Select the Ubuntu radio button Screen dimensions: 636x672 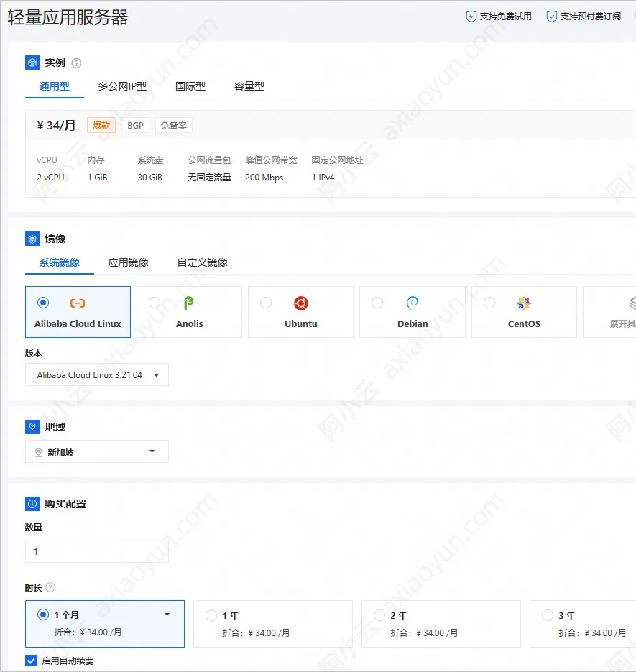[266, 303]
